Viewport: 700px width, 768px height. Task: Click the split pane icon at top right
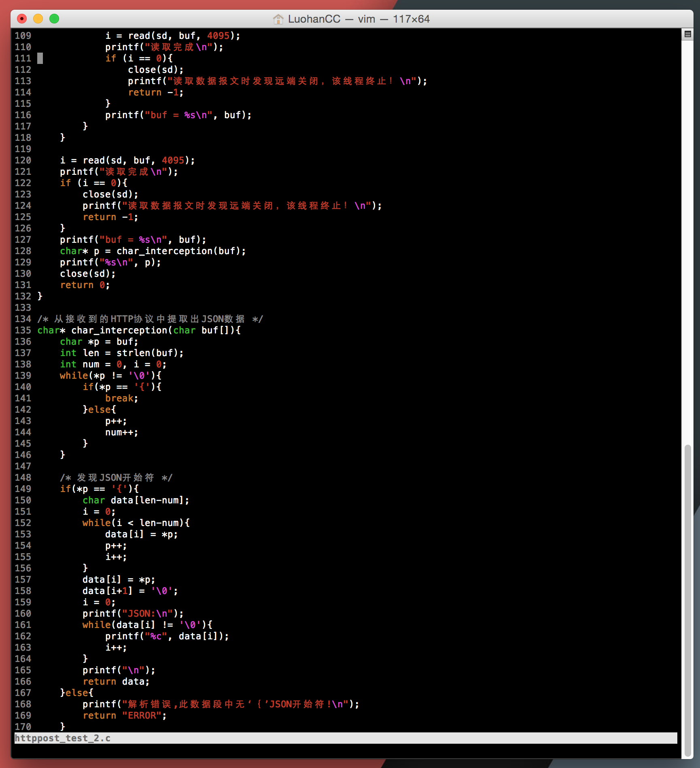coord(687,34)
